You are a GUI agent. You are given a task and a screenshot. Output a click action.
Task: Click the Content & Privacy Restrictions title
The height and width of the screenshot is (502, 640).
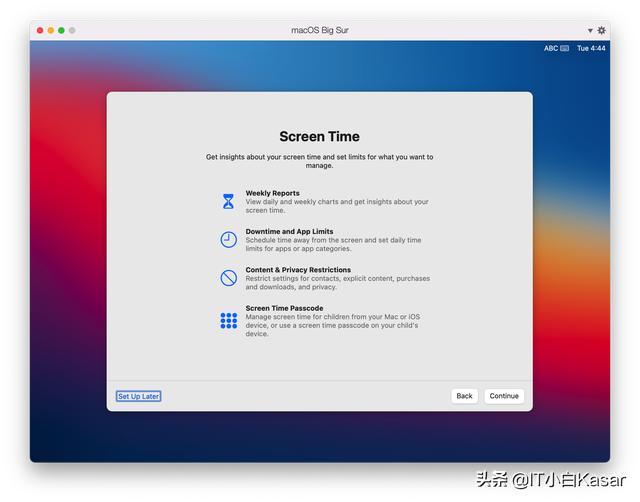pyautogui.click(x=298, y=270)
